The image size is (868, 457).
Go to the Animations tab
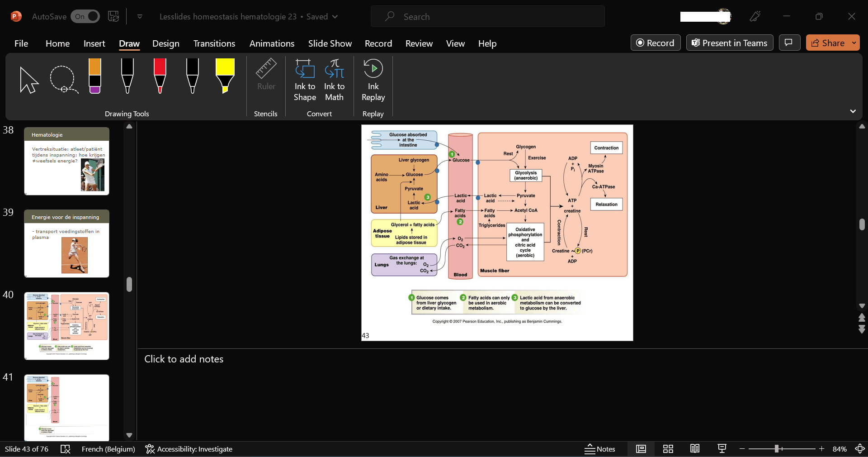(272, 43)
